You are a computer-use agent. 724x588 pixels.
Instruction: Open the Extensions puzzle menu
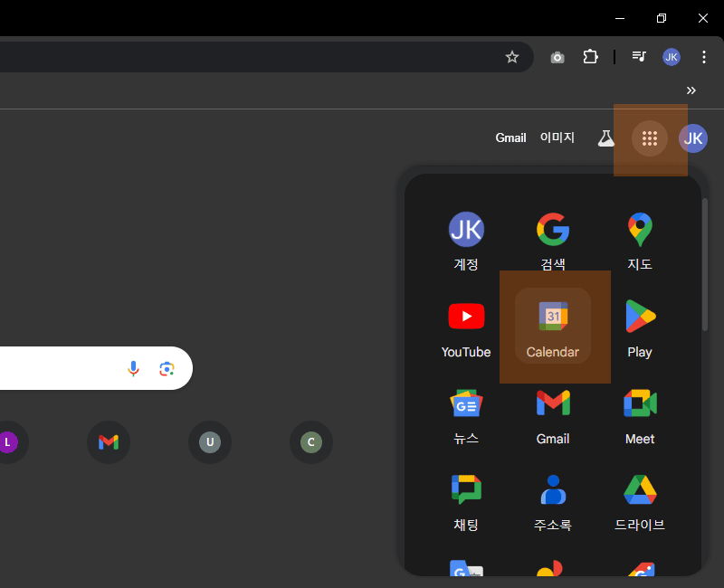pyautogui.click(x=590, y=57)
